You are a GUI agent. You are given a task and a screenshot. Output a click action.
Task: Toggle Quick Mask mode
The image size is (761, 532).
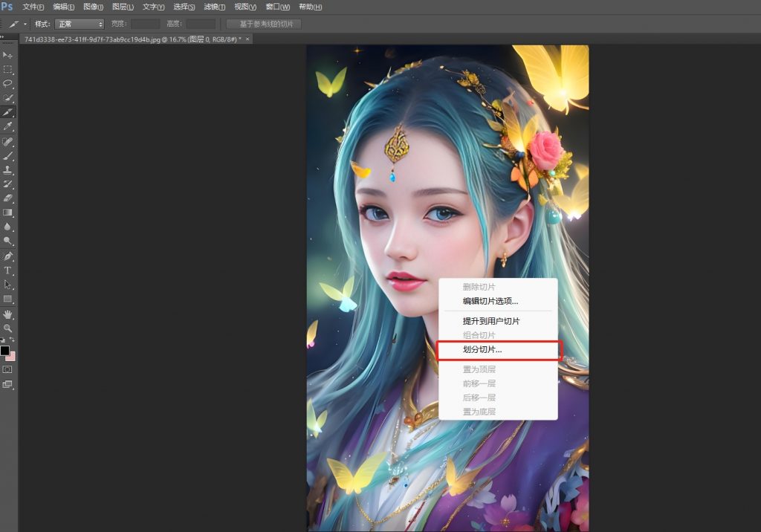(7, 369)
